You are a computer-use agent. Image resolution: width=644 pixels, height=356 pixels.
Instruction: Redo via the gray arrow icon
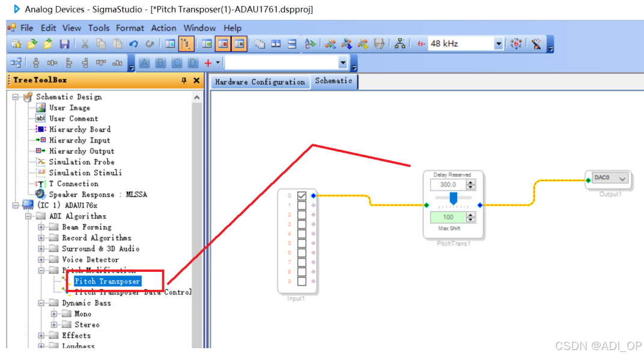tap(150, 44)
